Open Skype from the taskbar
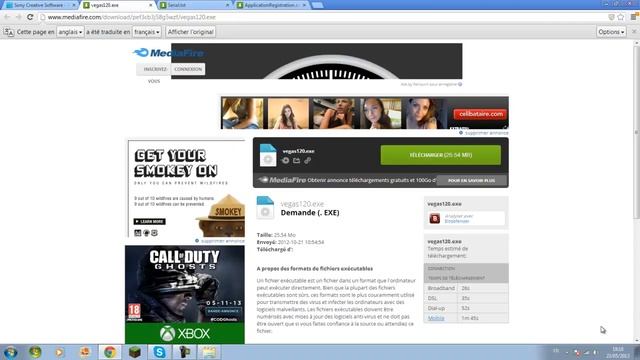The image size is (640, 360). pyautogui.click(x=160, y=352)
